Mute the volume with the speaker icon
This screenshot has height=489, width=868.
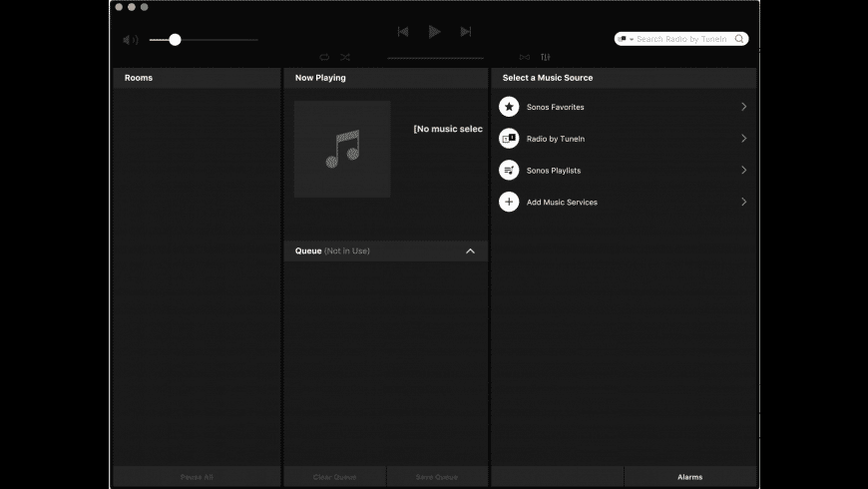pos(130,40)
